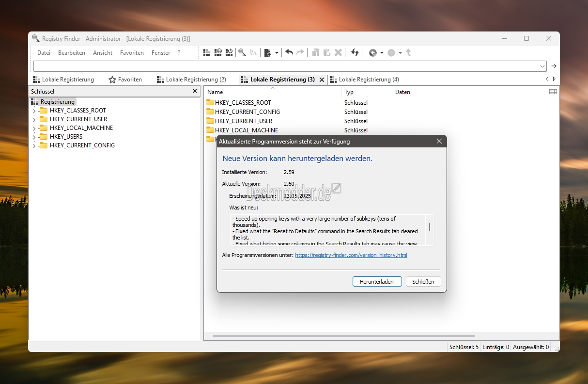
Task: Click the Refresh arrows icon
Action: coord(355,53)
